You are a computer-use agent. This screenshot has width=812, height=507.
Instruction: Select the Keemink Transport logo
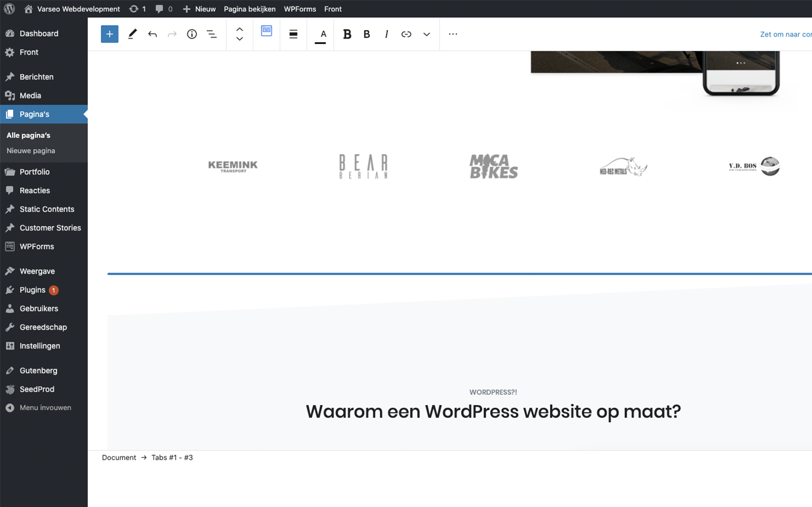pos(233,166)
